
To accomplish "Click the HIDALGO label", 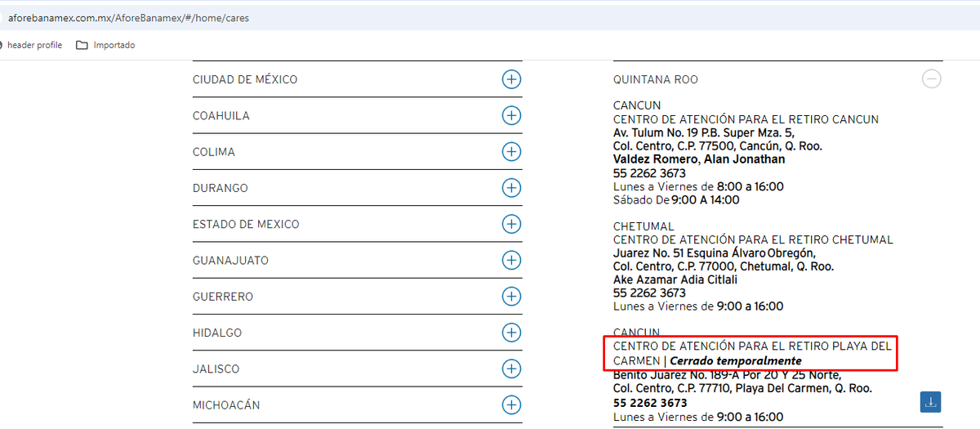I will coord(217,333).
